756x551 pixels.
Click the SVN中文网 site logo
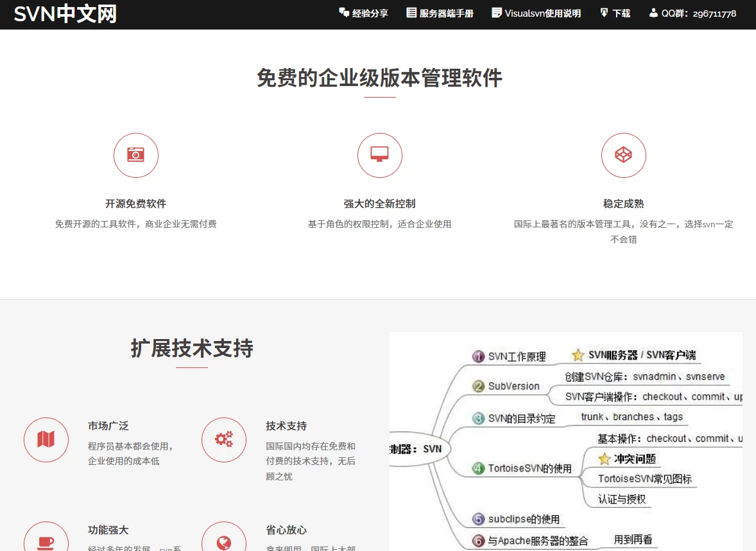click(64, 13)
